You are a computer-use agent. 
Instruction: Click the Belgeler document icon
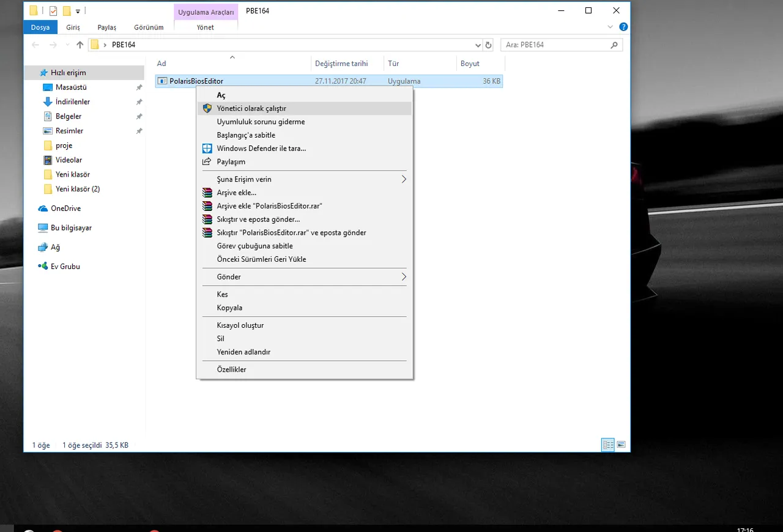48,116
